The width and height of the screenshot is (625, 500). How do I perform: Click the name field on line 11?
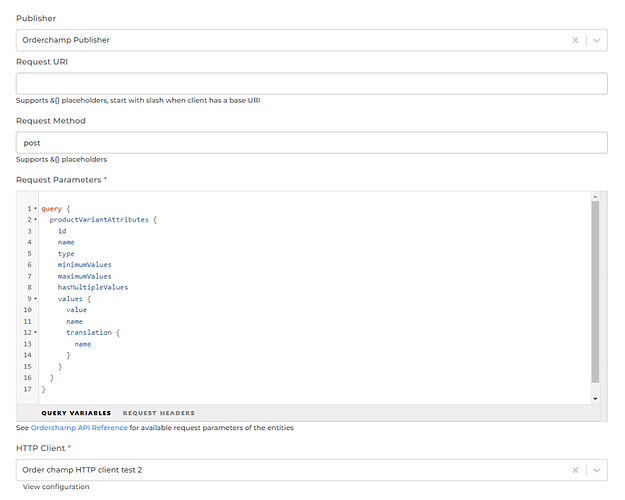tap(75, 321)
